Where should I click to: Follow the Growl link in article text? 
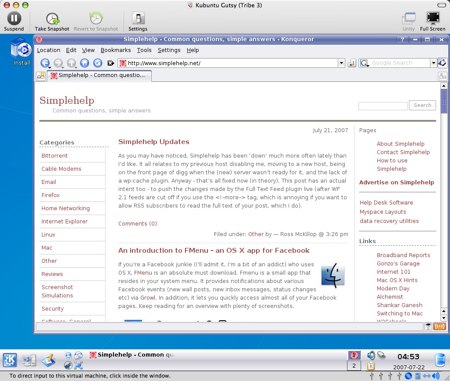point(148,298)
